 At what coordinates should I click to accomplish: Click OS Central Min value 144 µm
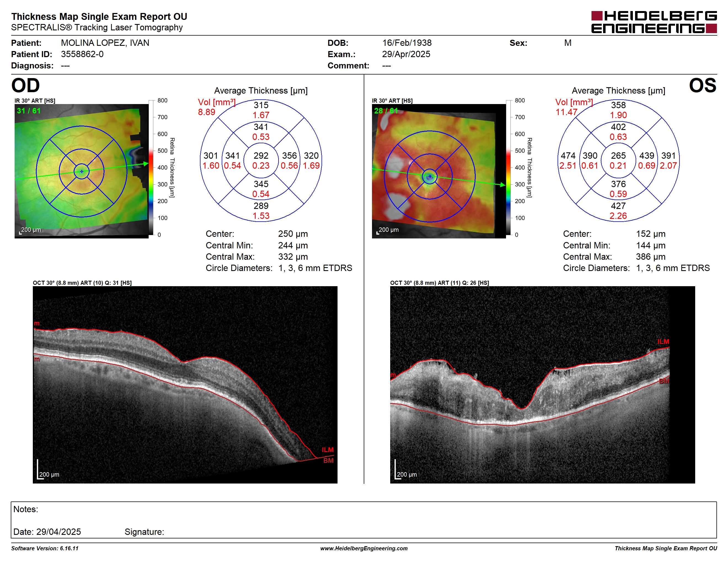pyautogui.click(x=651, y=245)
